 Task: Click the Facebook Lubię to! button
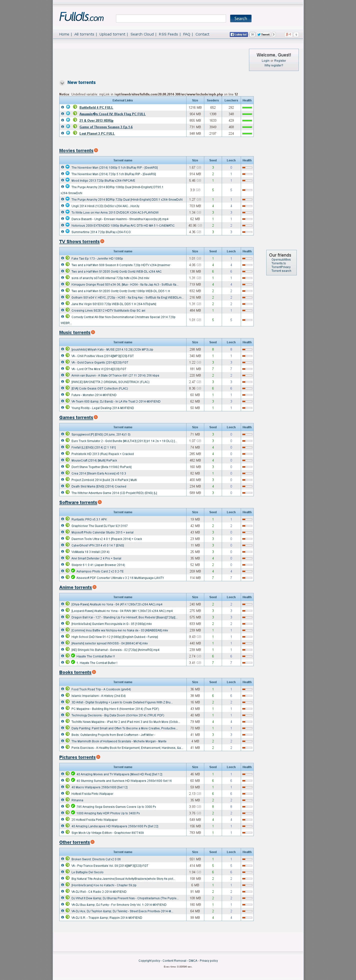click(x=239, y=35)
